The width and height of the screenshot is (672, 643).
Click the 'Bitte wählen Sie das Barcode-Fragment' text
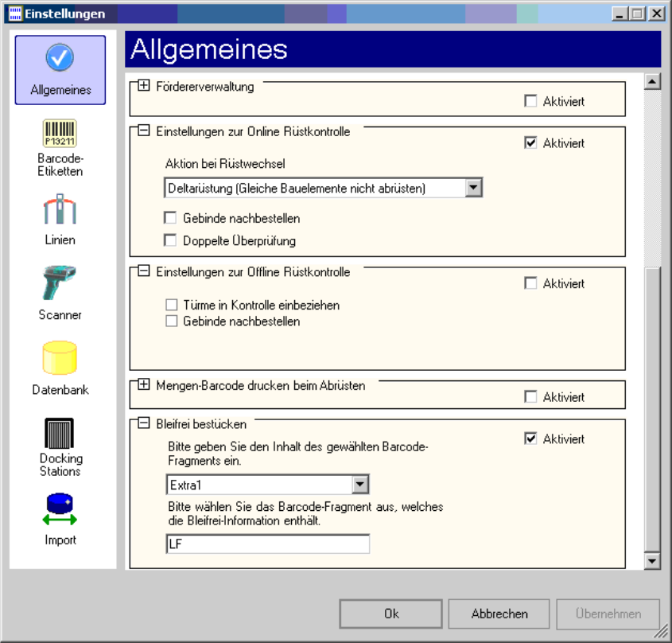tap(305, 513)
